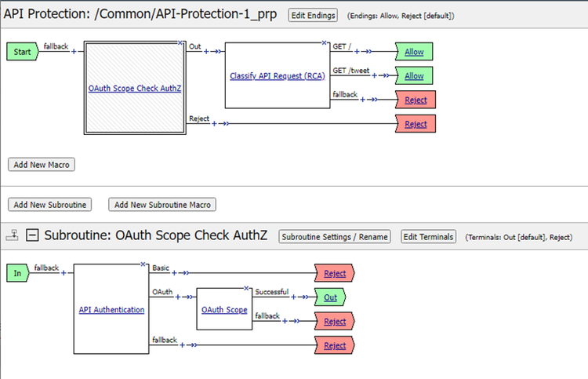
Task: Open Subroutine Settings / Rename
Action: (335, 236)
